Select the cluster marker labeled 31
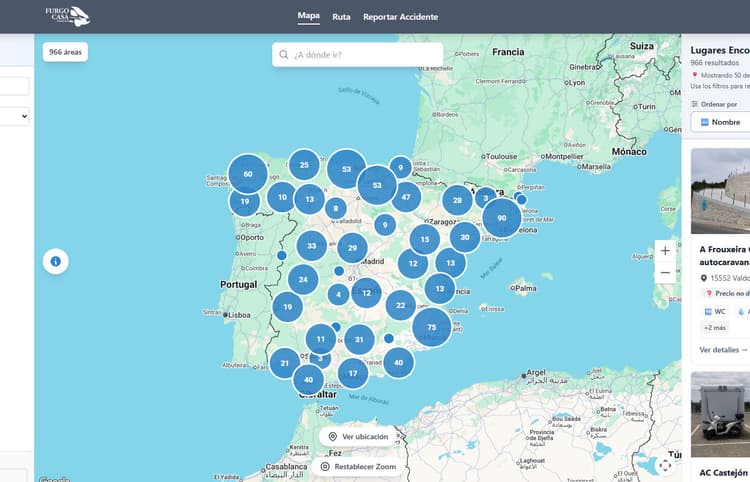This screenshot has width=750, height=482. (x=359, y=340)
